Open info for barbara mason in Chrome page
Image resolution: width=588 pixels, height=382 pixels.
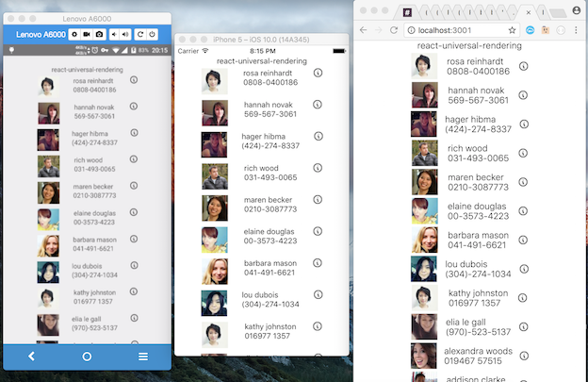coord(523,240)
